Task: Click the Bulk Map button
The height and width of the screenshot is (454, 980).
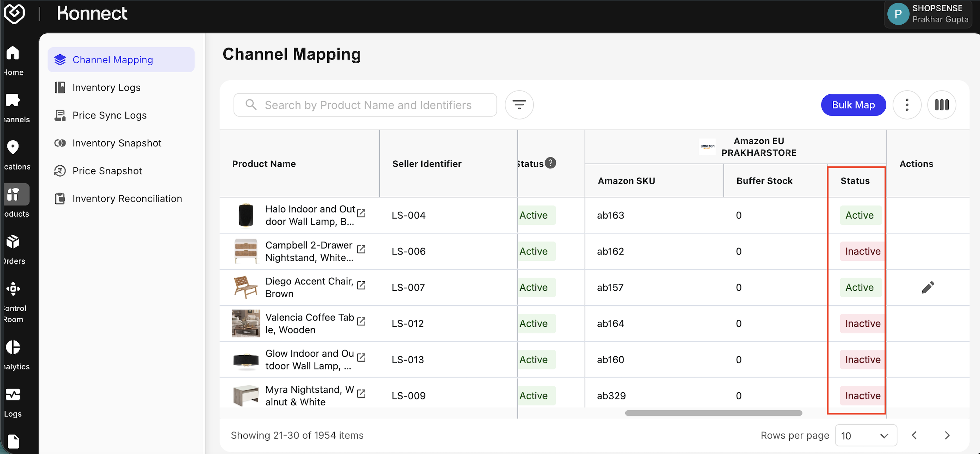Action: click(x=853, y=105)
